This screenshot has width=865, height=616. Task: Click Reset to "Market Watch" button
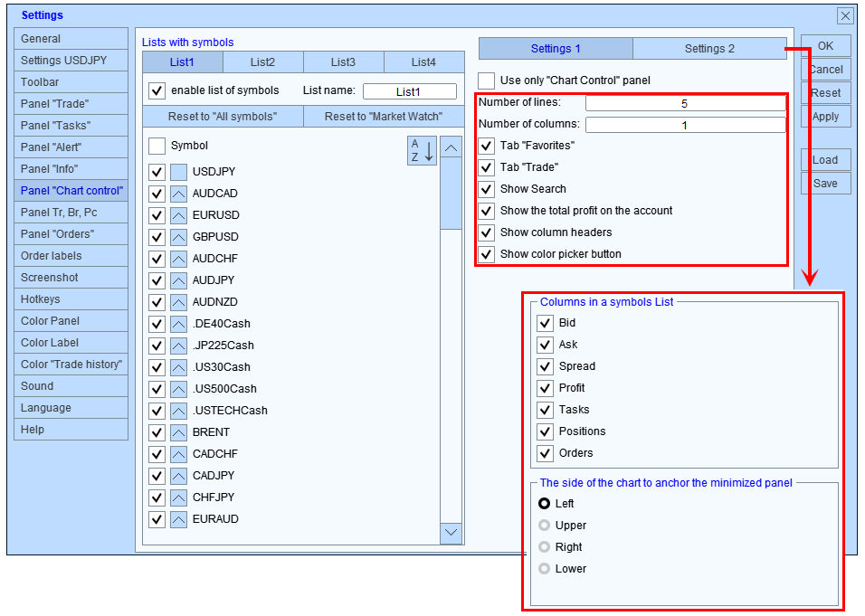pos(383,117)
